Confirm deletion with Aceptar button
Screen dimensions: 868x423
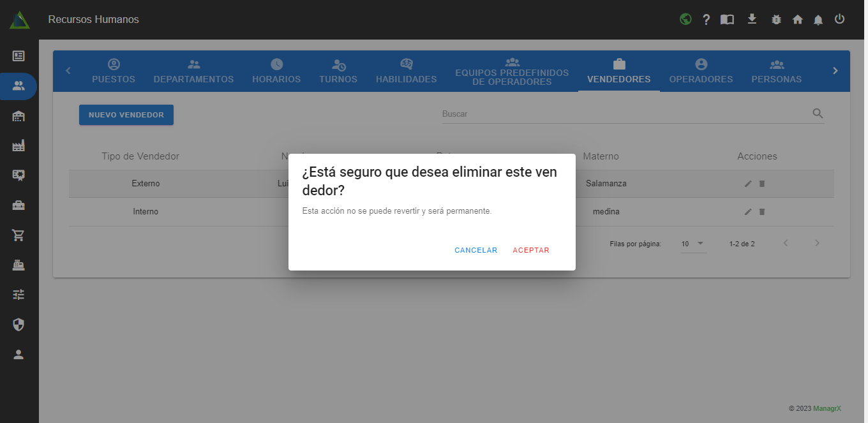pyautogui.click(x=530, y=250)
